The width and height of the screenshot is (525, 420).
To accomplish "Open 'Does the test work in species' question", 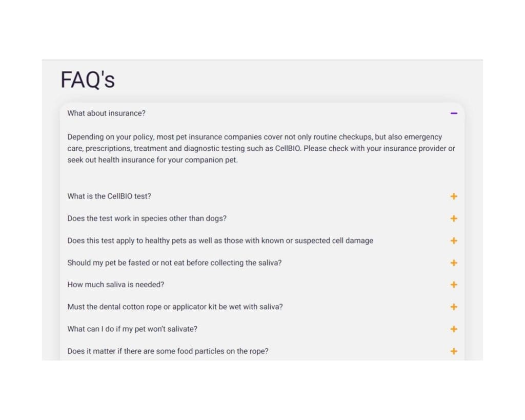I will tap(262, 218).
